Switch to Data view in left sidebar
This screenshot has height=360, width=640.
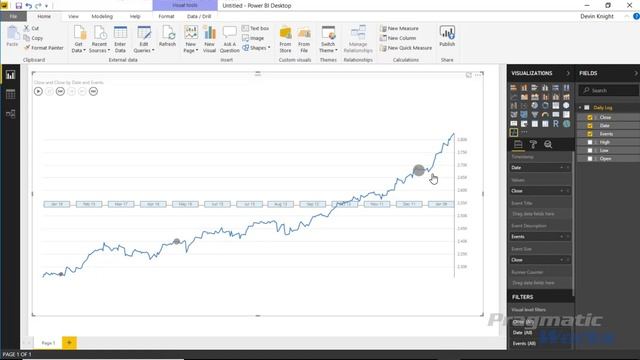click(10, 94)
